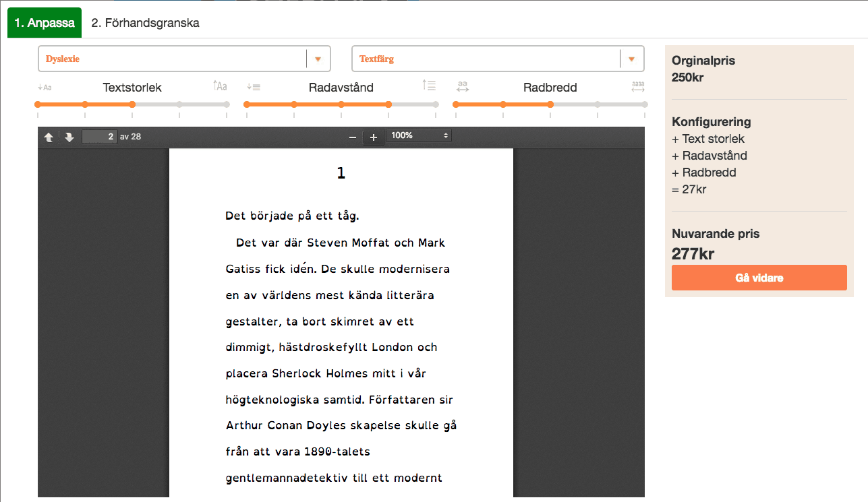Image resolution: width=868 pixels, height=502 pixels.
Task: Click the + Text storlek line
Action: 708,139
